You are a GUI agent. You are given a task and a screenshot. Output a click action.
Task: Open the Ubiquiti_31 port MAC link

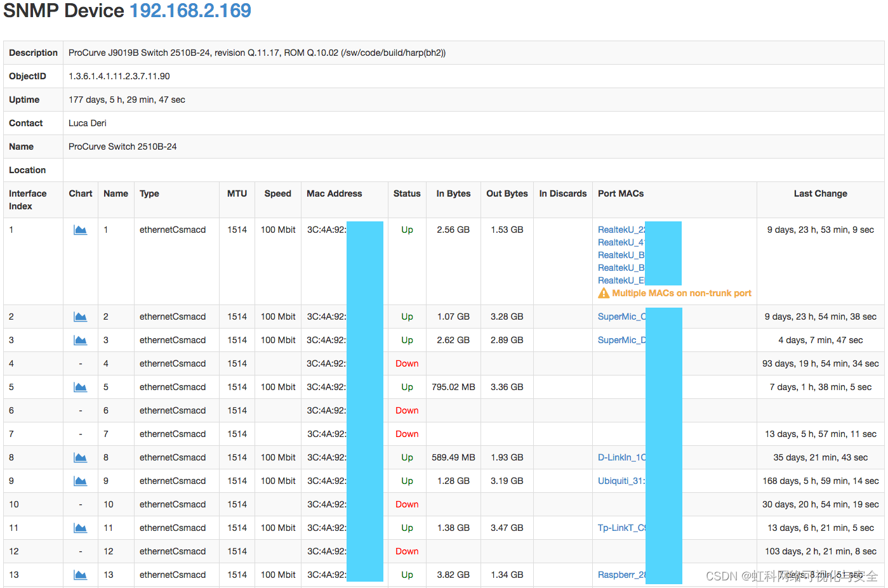(622, 481)
